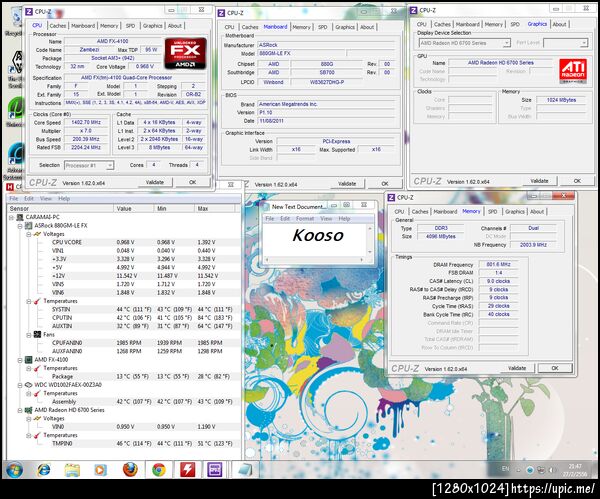The height and width of the screenshot is (499, 600).
Task: Click the Notepad vertical scrollbar down arrow
Action: pos(370,251)
